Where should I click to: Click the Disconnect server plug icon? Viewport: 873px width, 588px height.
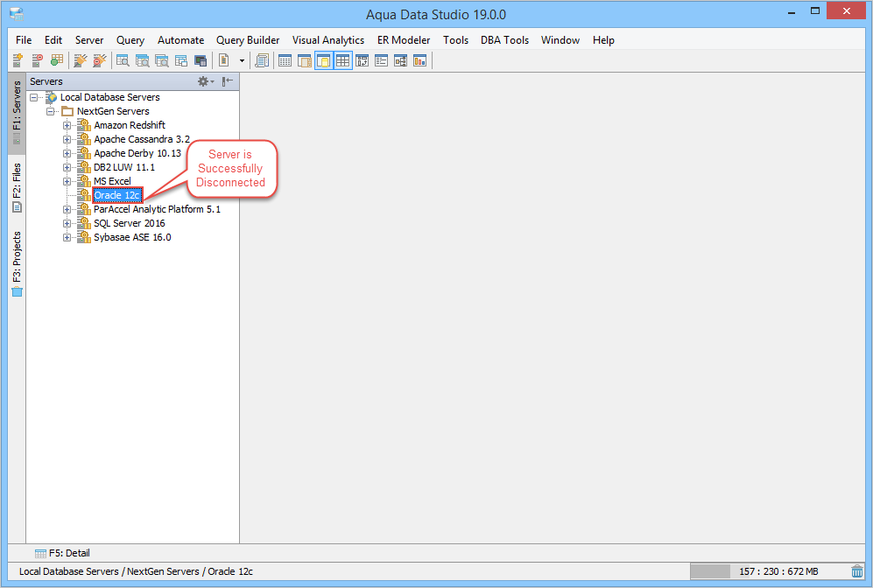click(100, 60)
